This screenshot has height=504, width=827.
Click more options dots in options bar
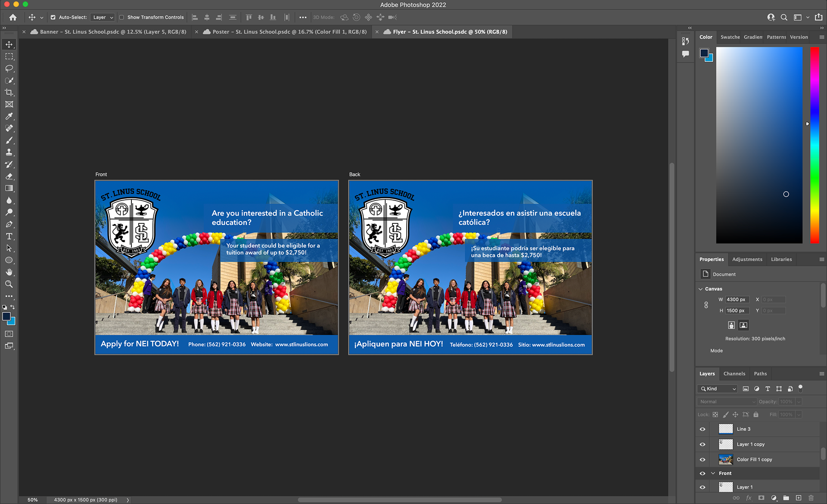(303, 18)
